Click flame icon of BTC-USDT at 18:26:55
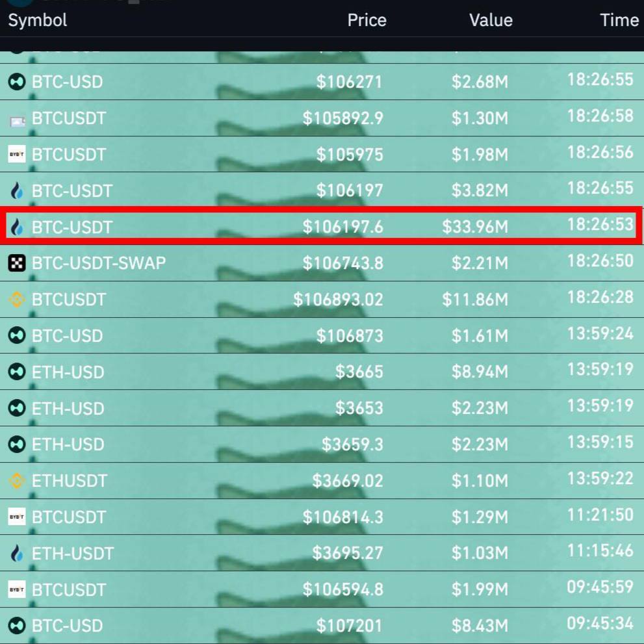 (x=17, y=190)
